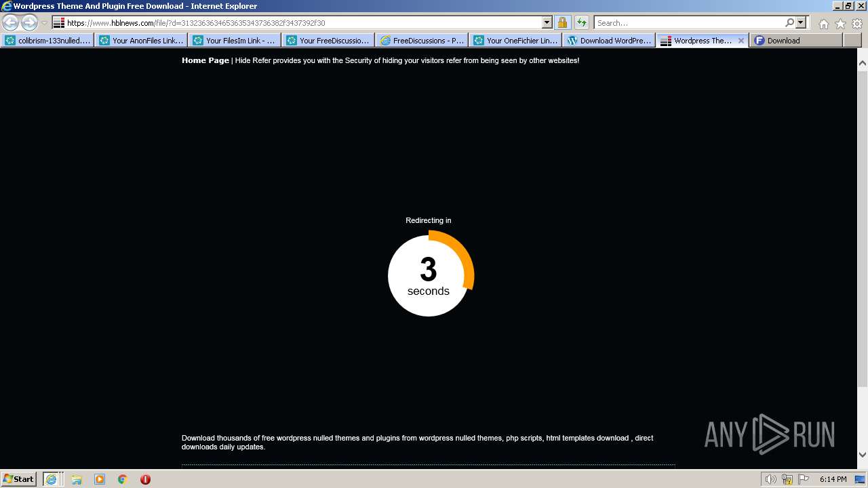Click the browser Forward arrow button
The height and width of the screenshot is (488, 868).
[29, 23]
